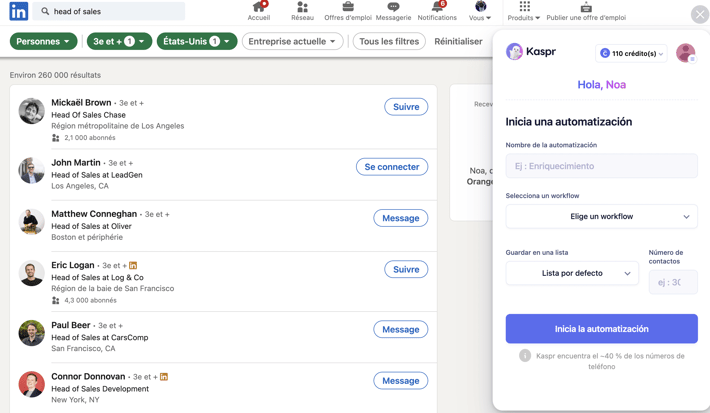The image size is (710, 413).
Task: Message Connor Donnovan
Action: [x=401, y=380]
